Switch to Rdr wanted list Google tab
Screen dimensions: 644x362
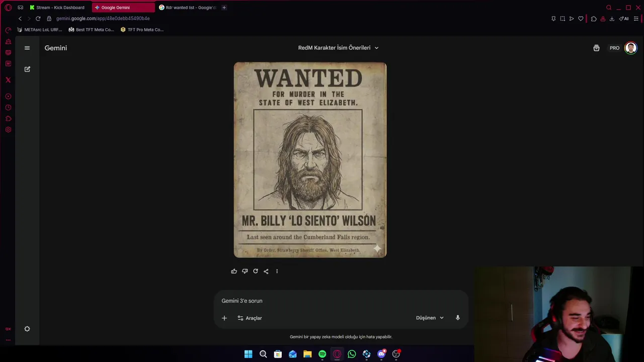pyautogui.click(x=187, y=8)
